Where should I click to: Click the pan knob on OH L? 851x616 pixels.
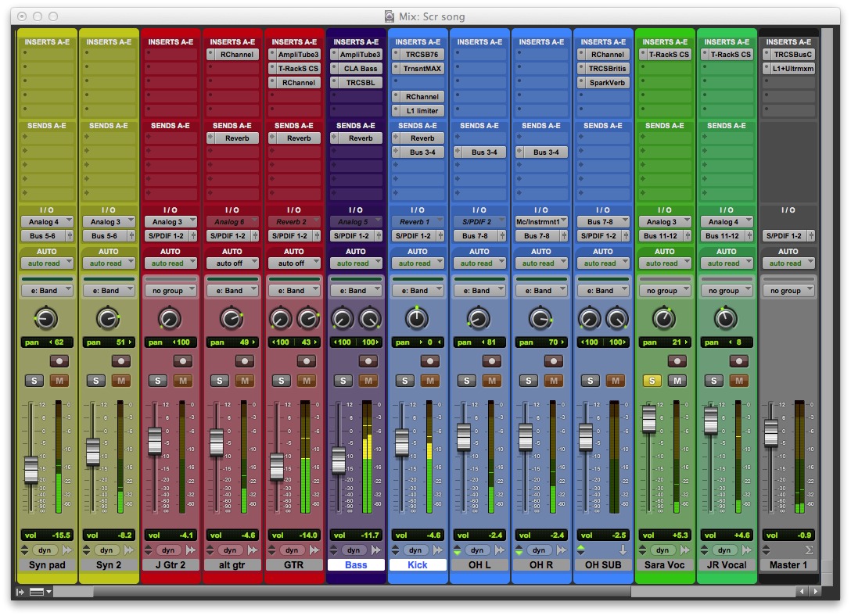[x=479, y=319]
